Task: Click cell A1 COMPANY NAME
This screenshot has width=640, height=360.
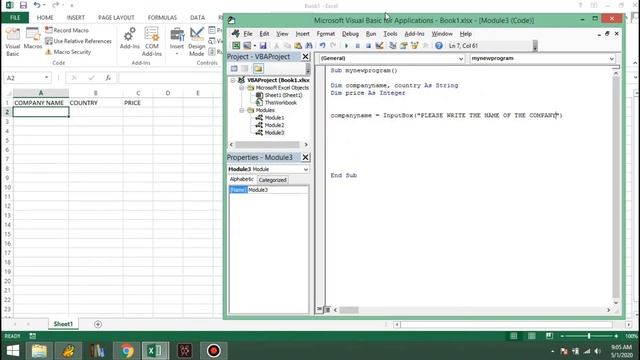Action: 40,103
